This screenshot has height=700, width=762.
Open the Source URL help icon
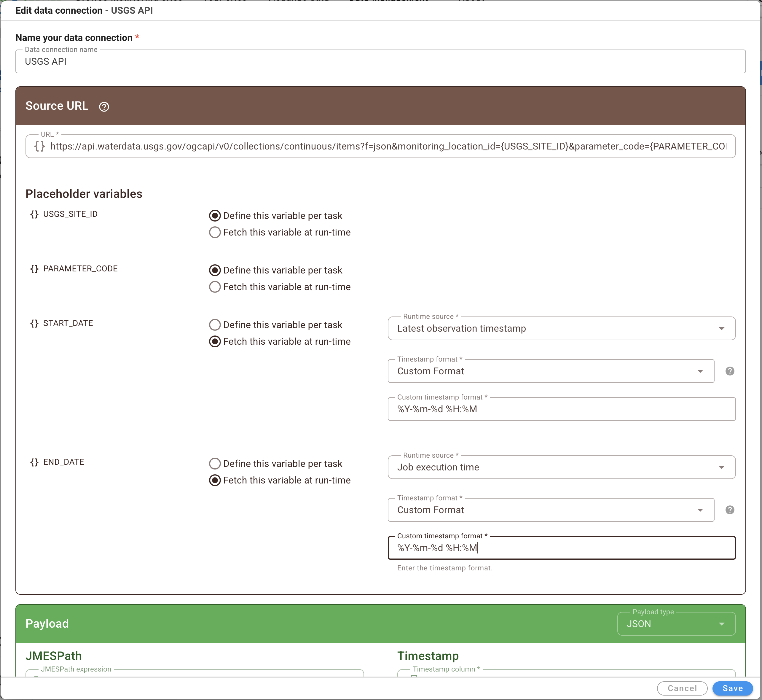(x=104, y=107)
